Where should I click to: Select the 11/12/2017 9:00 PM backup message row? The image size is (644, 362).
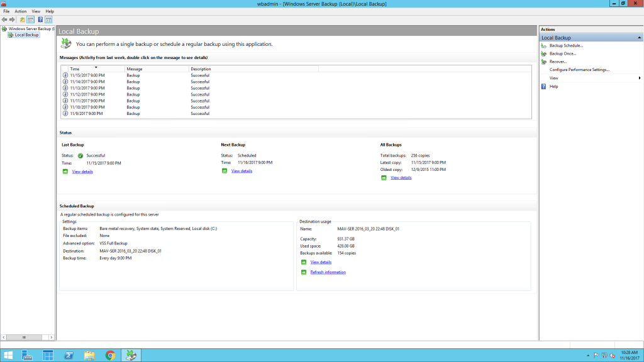point(296,94)
